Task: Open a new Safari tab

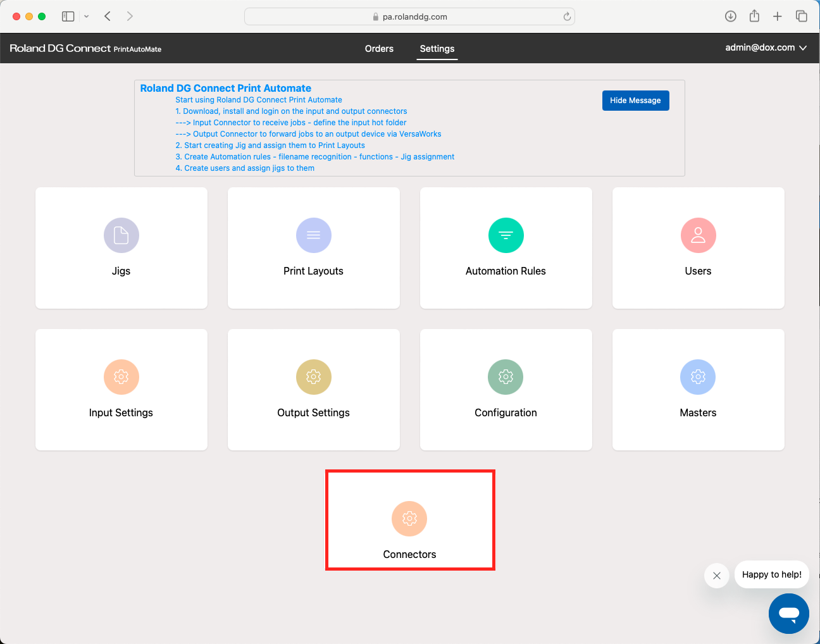Action: 778,16
